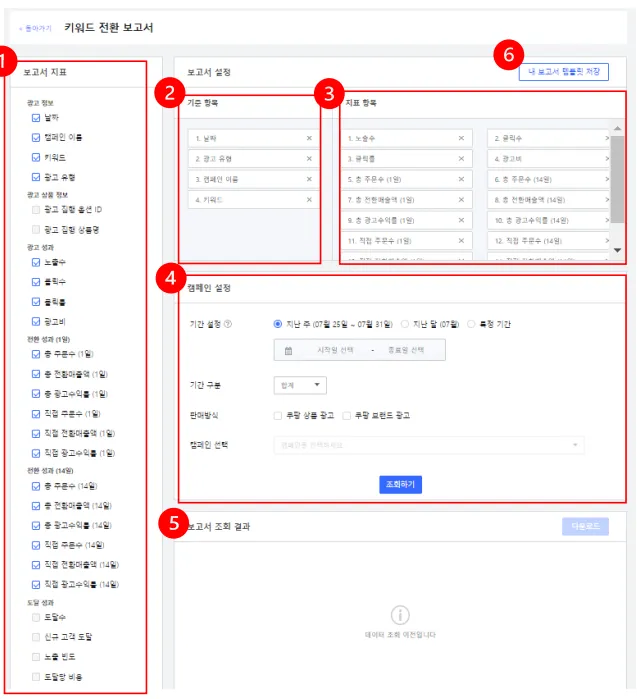
Task: Uncheck the 캠페인 이름 checkbox
Action: (36, 137)
